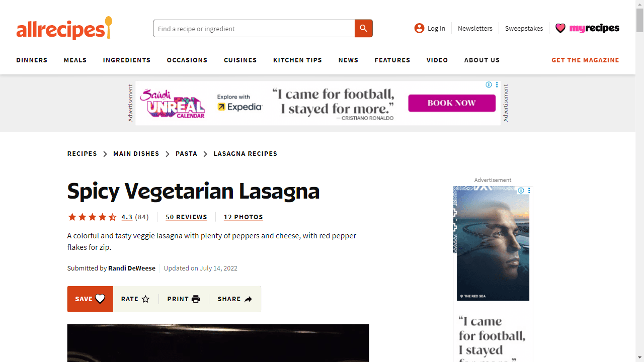The width and height of the screenshot is (644, 362).
Task: Click the page vertical scrollbar
Action: (639, 181)
